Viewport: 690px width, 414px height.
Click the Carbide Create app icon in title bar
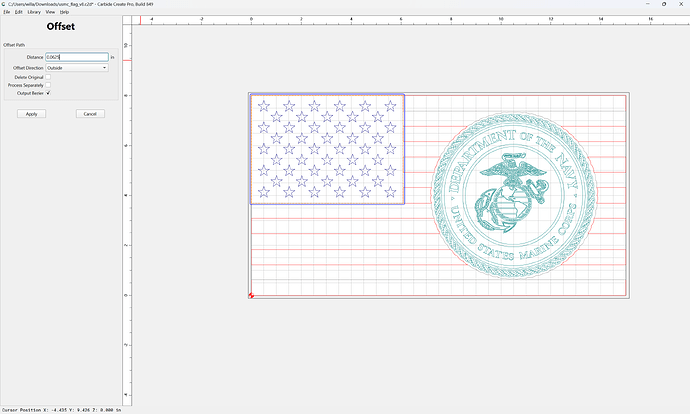point(4,4)
